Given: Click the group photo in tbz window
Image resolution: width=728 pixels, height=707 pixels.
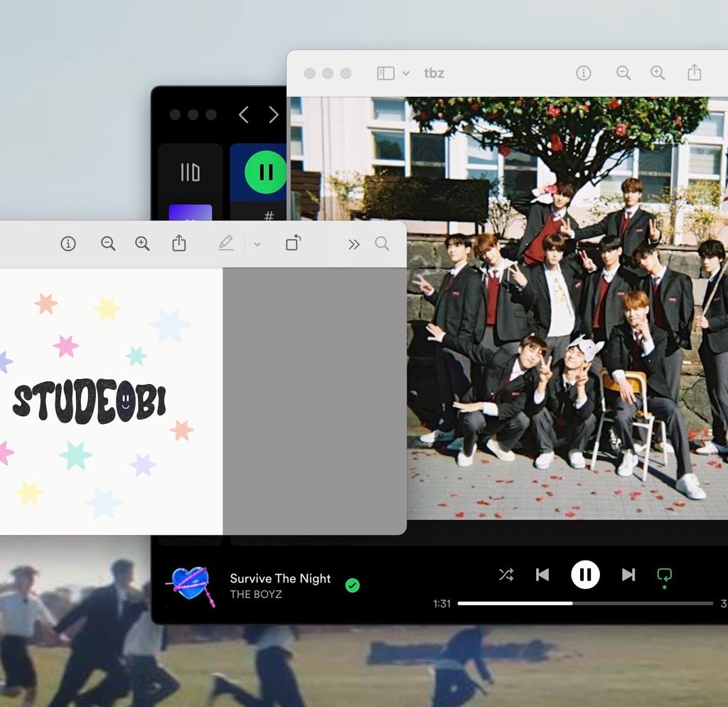Looking at the screenshot, I should pos(567,309).
